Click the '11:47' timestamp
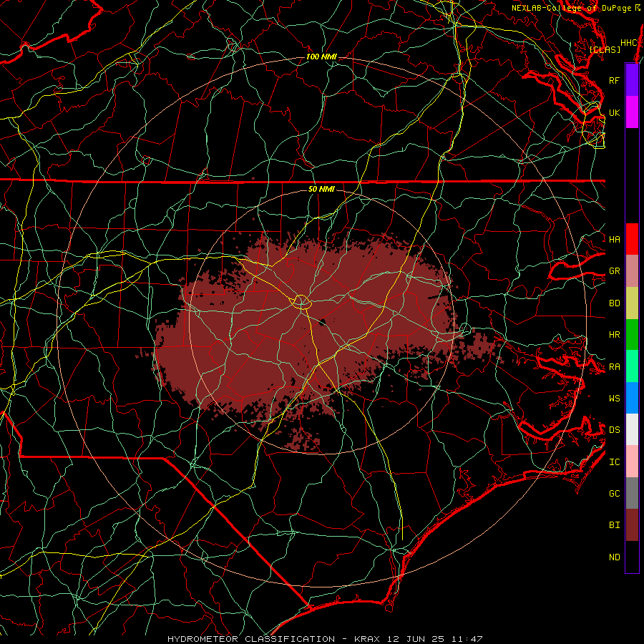Viewport: 644px width, 644px height. point(467,639)
